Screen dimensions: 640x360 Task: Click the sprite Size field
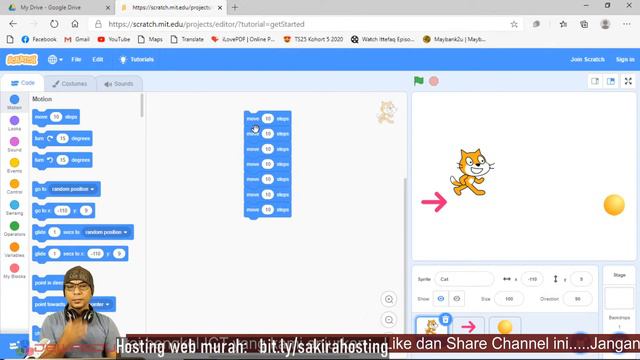click(x=509, y=299)
